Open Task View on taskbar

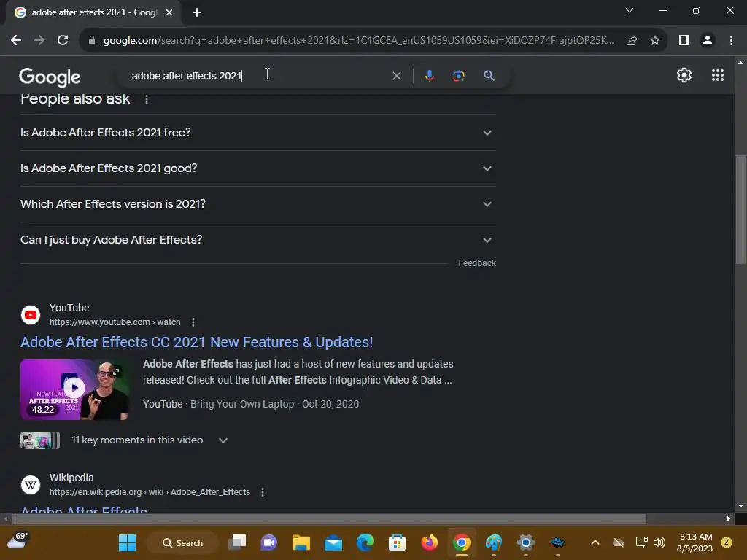[237, 542]
